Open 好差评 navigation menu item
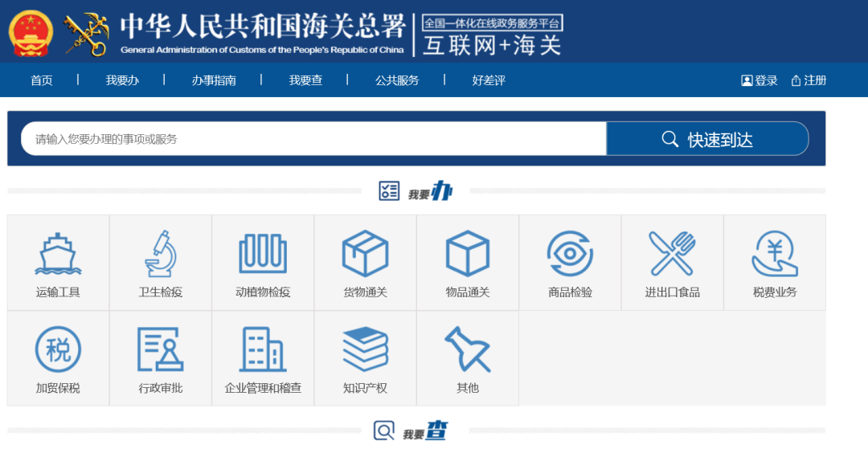868x449 pixels. [489, 81]
